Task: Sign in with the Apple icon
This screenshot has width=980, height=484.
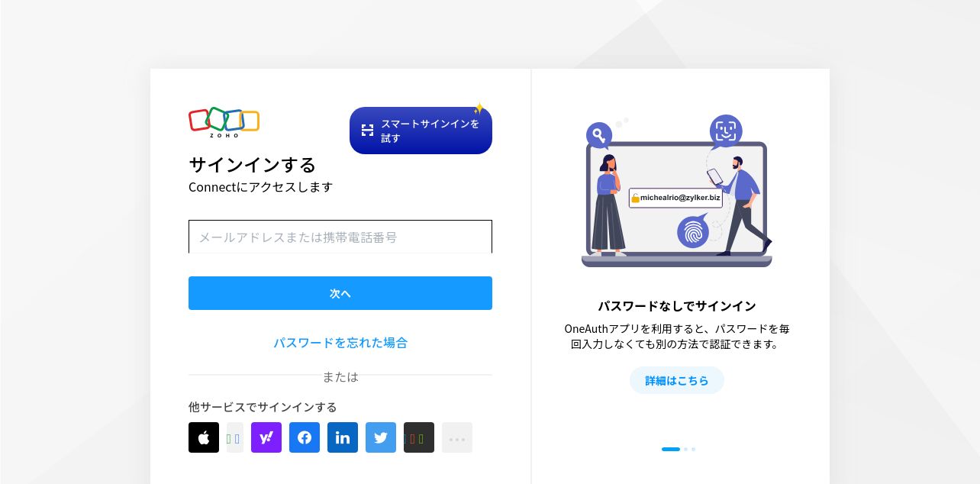Action: [204, 437]
